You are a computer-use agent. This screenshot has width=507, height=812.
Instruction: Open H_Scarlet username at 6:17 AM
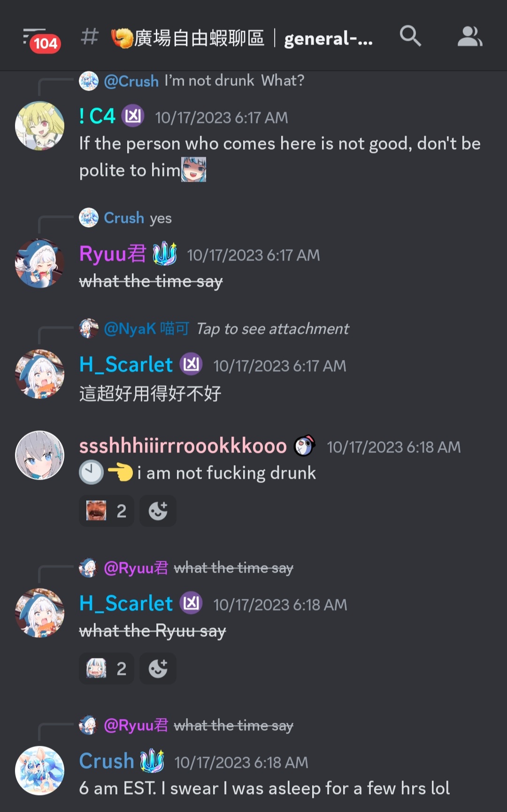pos(126,365)
